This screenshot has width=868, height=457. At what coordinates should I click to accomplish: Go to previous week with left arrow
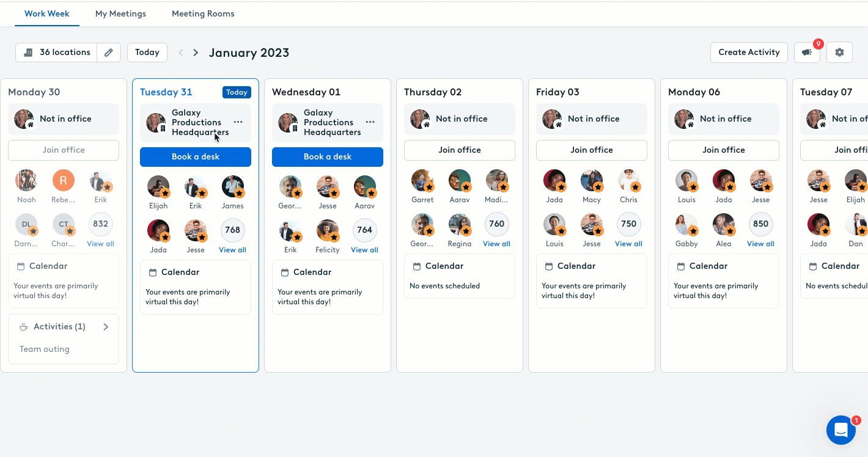(181, 53)
